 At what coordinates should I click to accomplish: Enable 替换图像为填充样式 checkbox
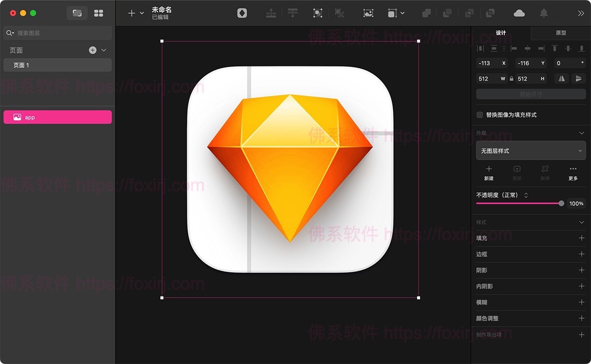click(x=480, y=115)
